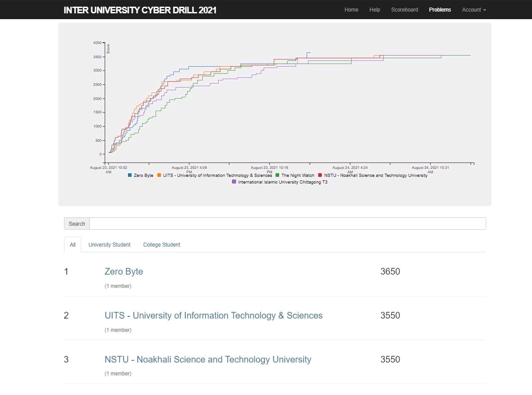Image resolution: width=532 pixels, height=395 pixels.
Task: Click the score 3650 for Zero Byte
Action: click(390, 271)
